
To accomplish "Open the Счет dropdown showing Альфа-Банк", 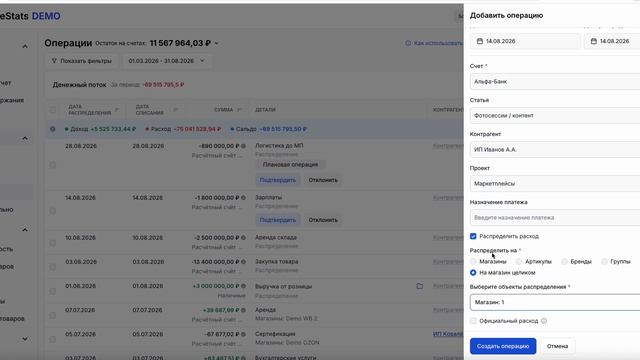I will click(555, 82).
